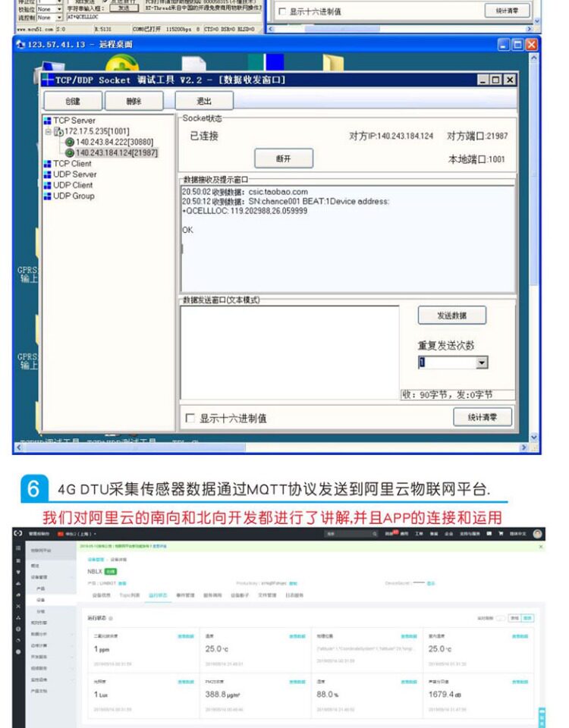Click the remote desktop title bar icon
The width and height of the screenshot is (569, 728).
coord(20,45)
